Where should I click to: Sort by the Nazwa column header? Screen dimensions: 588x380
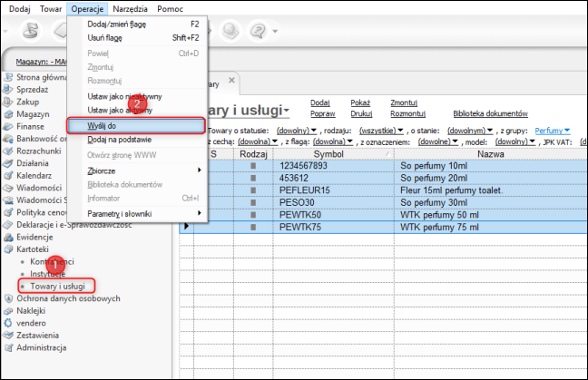click(491, 154)
